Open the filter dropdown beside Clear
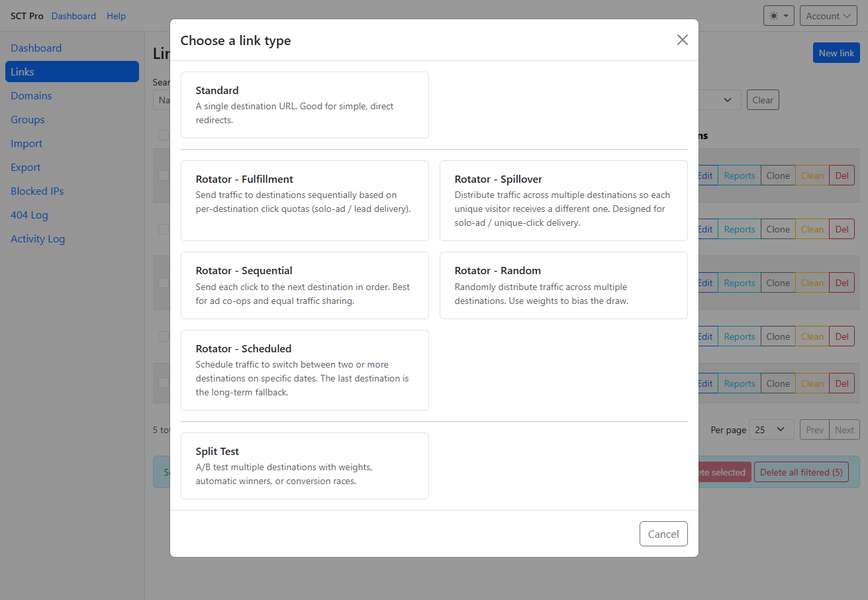 [718, 100]
